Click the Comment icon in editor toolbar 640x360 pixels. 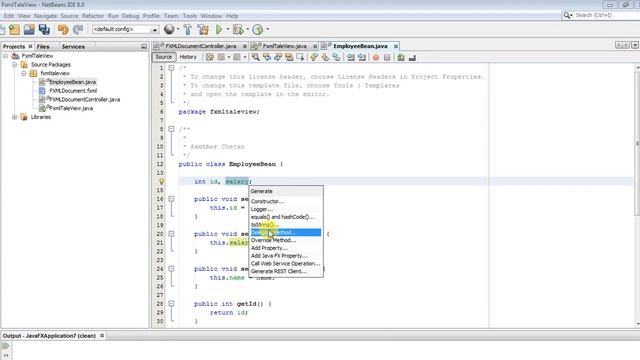tap(401, 58)
